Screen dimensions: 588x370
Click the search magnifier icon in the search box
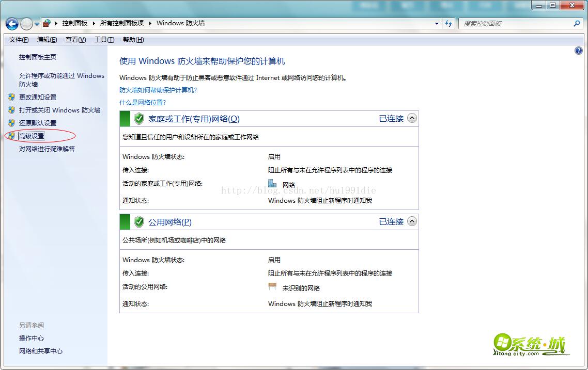(x=577, y=23)
